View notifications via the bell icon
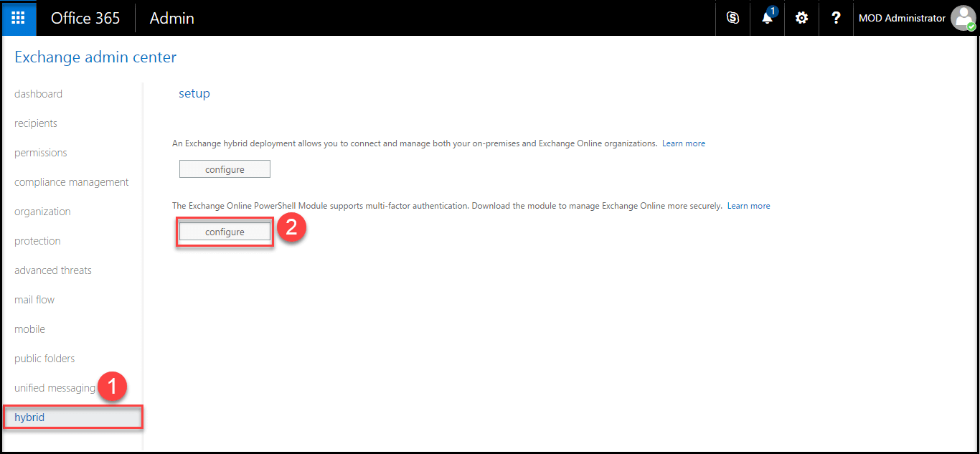Image resolution: width=980 pixels, height=454 pixels. click(x=766, y=19)
